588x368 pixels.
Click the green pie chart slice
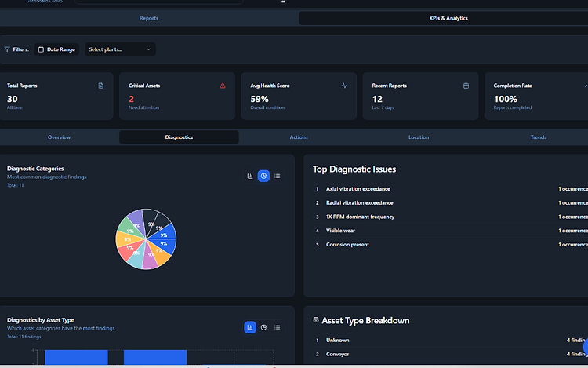coord(129,227)
